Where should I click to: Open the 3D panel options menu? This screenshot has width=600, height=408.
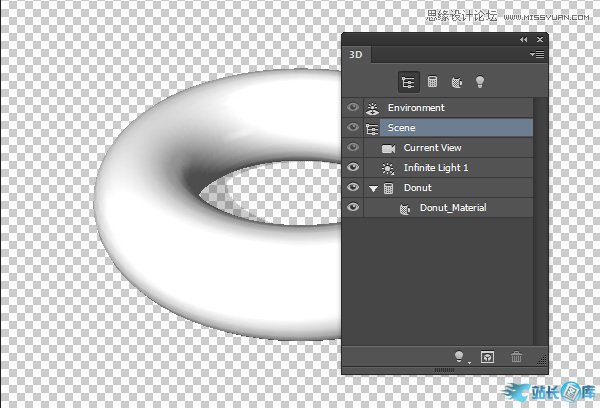coord(539,54)
